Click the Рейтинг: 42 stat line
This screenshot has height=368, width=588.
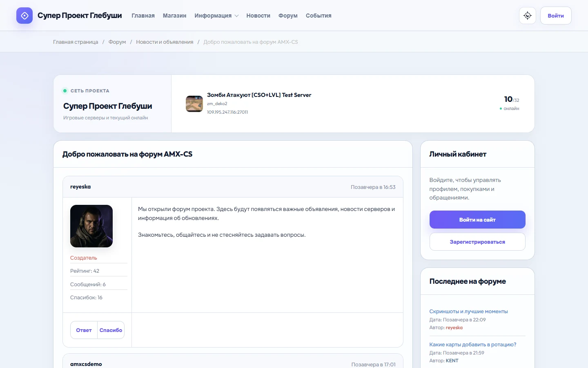(x=85, y=271)
